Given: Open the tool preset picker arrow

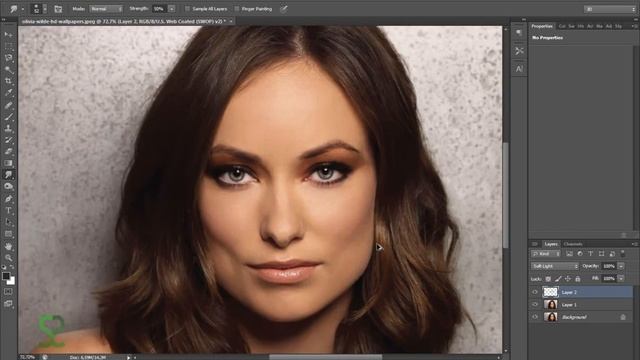Looking at the screenshot, I should (23, 9).
